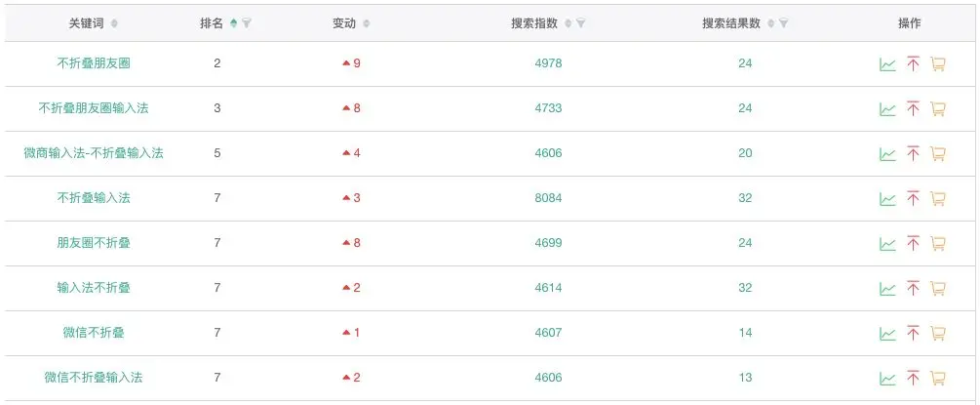Open trend chart for 不折叠朋友圈

[x=887, y=63]
